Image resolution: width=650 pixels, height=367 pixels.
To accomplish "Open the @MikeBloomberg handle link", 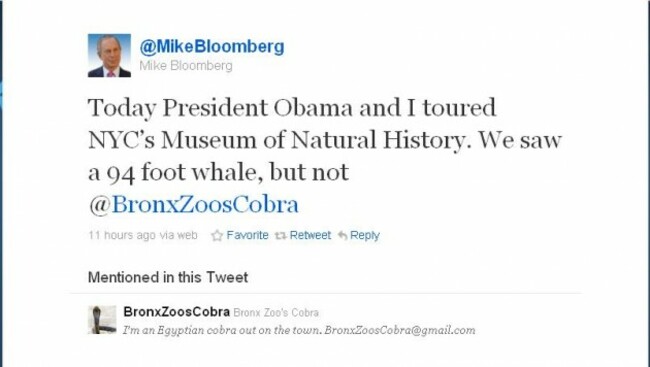I will click(212, 46).
